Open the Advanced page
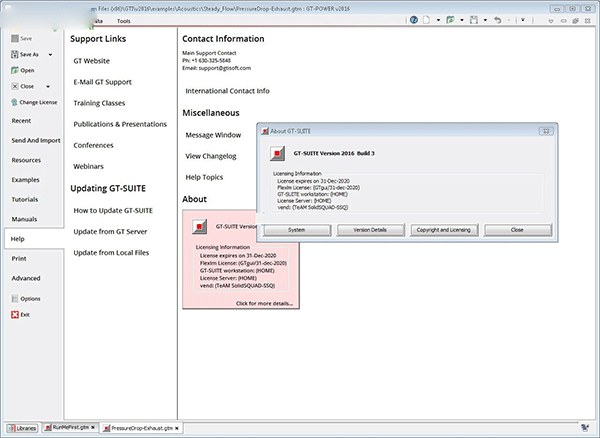The height and width of the screenshot is (438, 600). [26, 278]
